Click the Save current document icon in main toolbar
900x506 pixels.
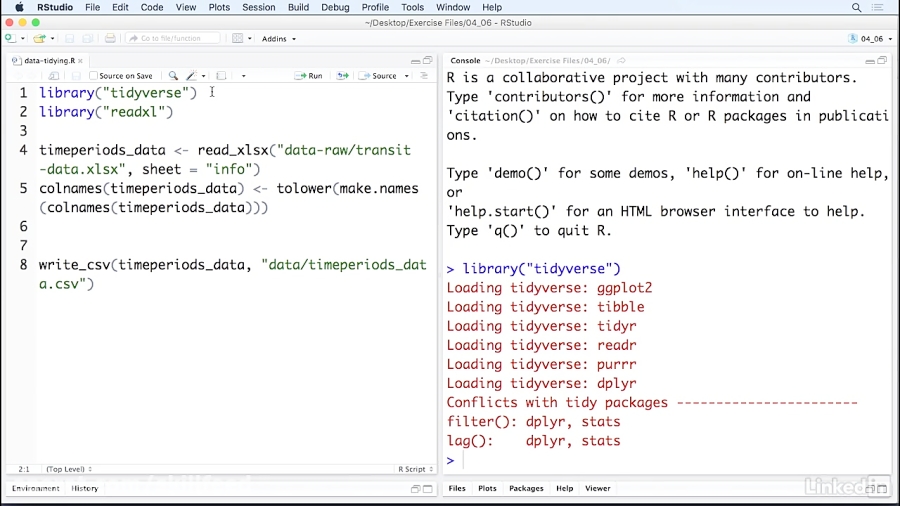click(69, 38)
